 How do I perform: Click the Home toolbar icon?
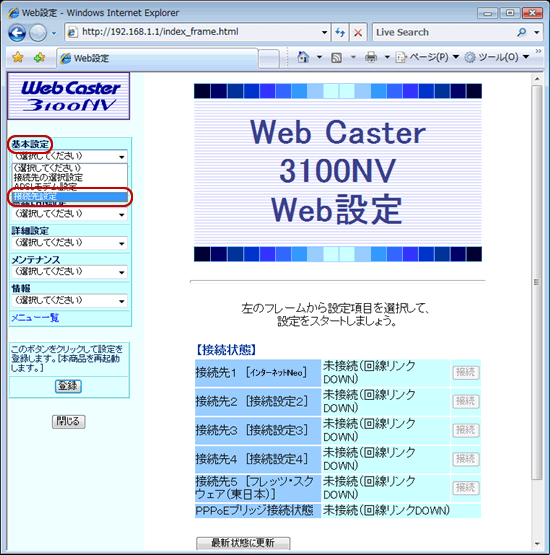[x=303, y=57]
